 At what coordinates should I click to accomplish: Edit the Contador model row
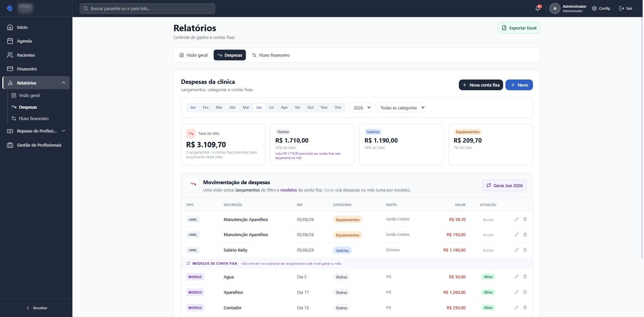517,307
